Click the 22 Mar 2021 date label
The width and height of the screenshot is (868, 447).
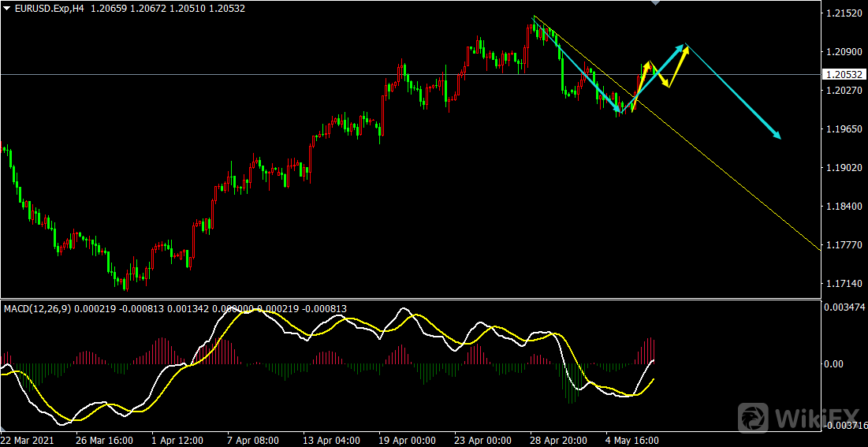pyautogui.click(x=28, y=440)
